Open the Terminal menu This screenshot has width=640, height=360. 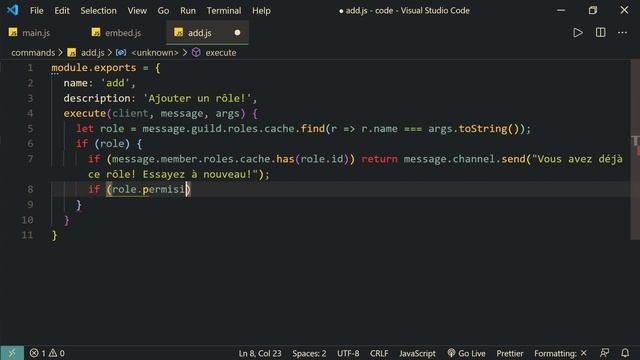pos(224,11)
